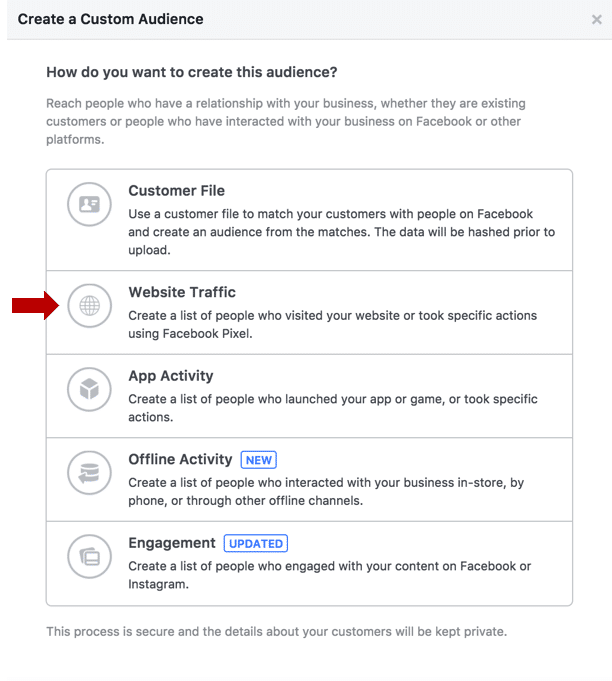Viewport: 612px width, 681px height.
Task: Click the customer file hashed data description
Action: [x=341, y=232]
